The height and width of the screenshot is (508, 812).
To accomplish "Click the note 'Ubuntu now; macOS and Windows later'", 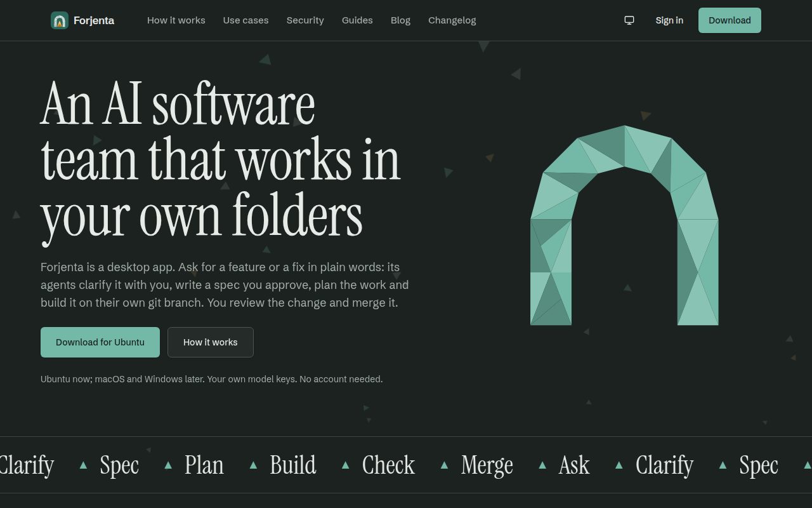I will (122, 379).
